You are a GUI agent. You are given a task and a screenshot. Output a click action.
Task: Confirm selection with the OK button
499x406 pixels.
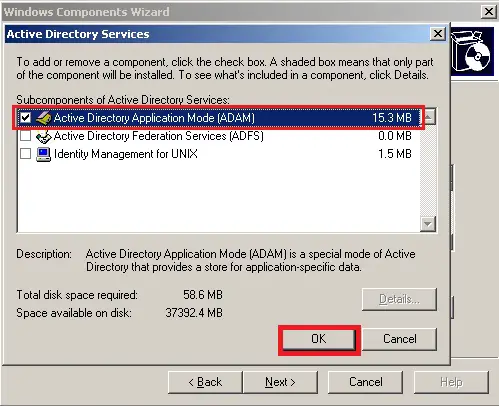[319, 339]
